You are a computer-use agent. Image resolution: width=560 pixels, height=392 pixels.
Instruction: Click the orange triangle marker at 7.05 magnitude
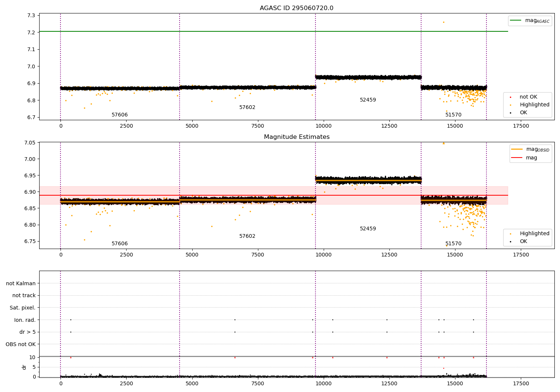pyautogui.click(x=444, y=143)
